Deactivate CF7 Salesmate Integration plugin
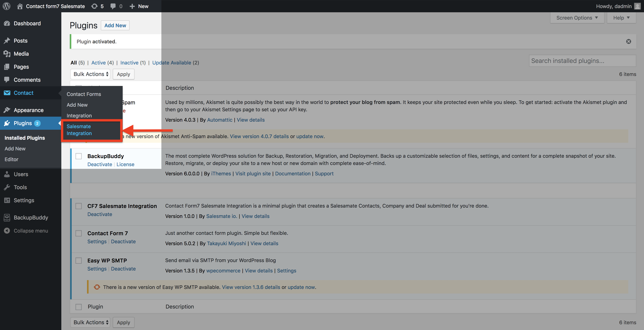 [99, 214]
